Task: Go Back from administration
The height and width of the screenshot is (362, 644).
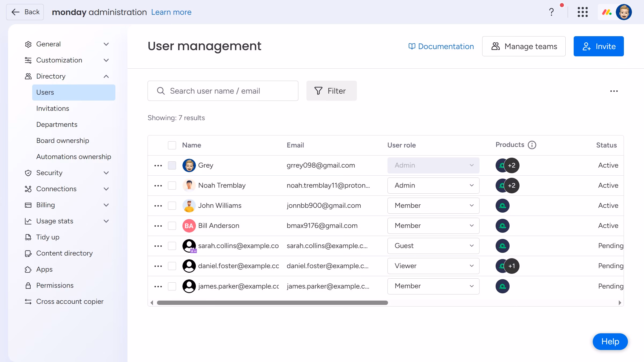Action: [x=25, y=12]
